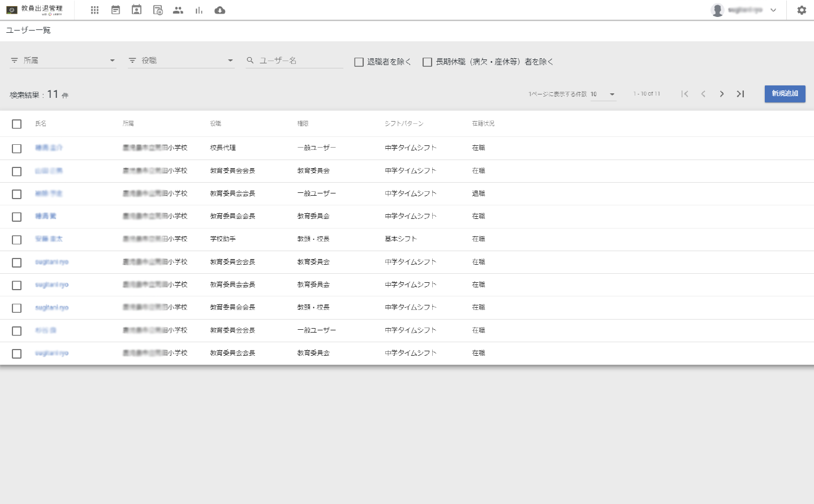Image resolution: width=814 pixels, height=504 pixels.
Task: Open the account menu beside the avatar
Action: [x=773, y=10]
